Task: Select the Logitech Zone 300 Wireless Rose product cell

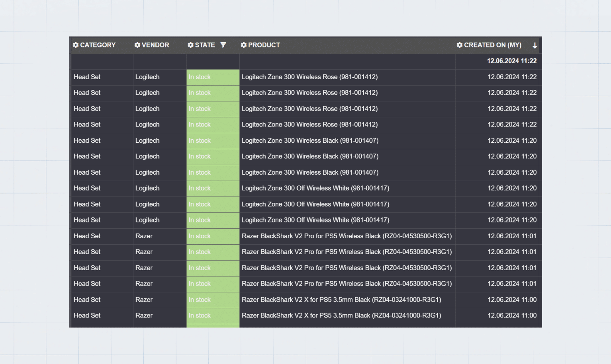Action: point(309,77)
